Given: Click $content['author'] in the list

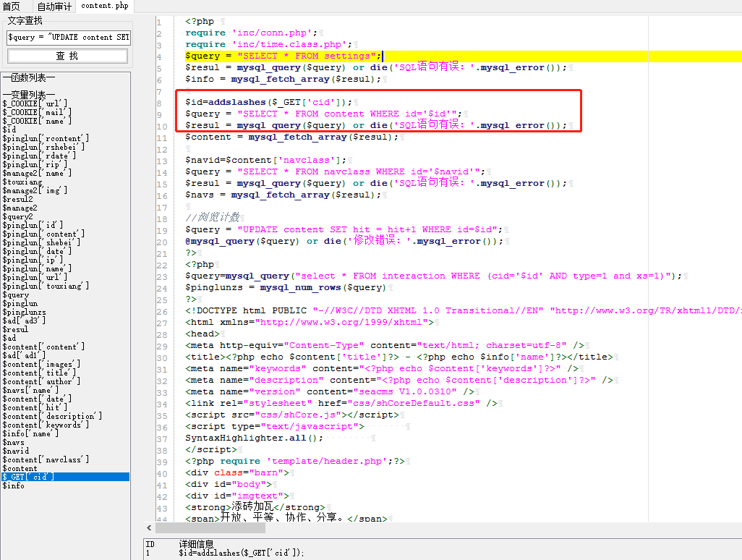Looking at the screenshot, I should (41, 381).
